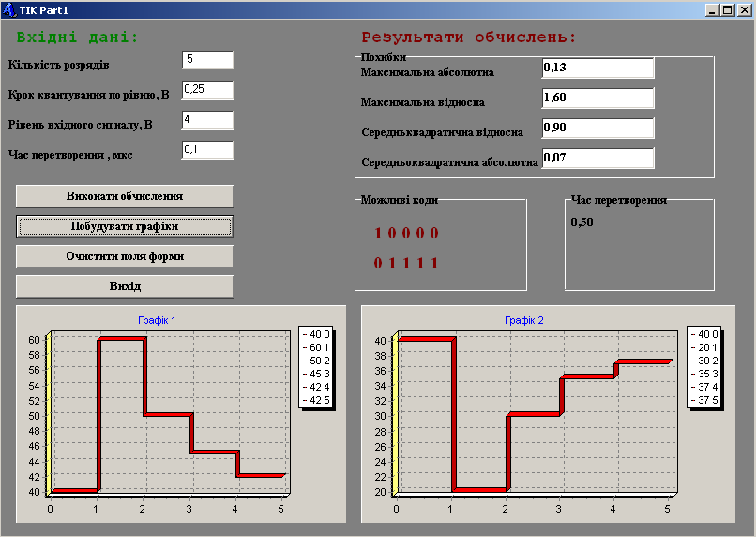Click the 'Вихід' button
This screenshot has width=756, height=537.
[125, 286]
